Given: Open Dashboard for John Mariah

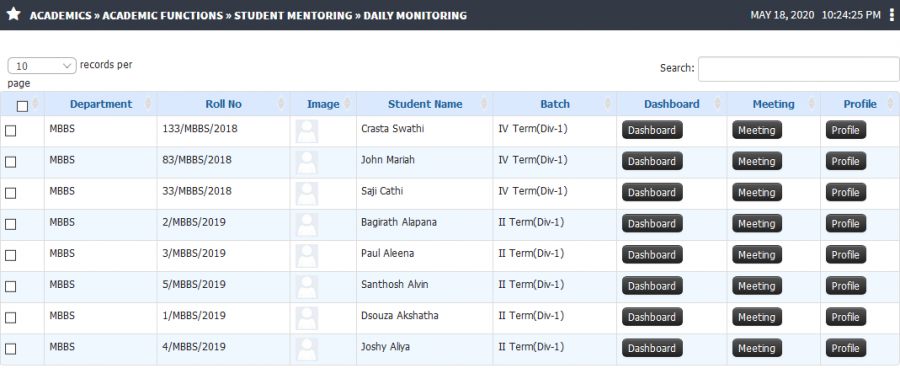Looking at the screenshot, I should (x=652, y=161).
